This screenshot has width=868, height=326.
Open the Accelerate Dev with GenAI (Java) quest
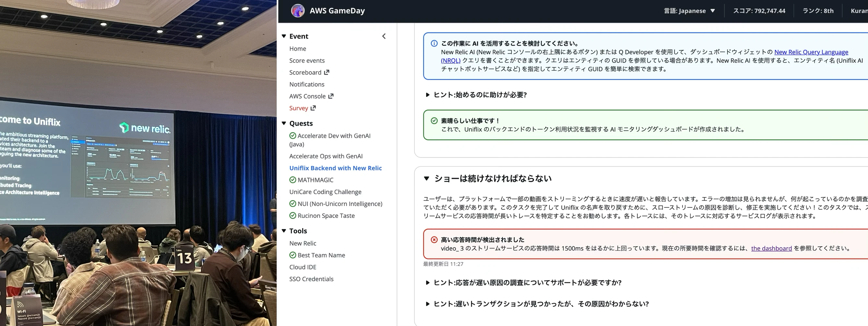pos(334,140)
